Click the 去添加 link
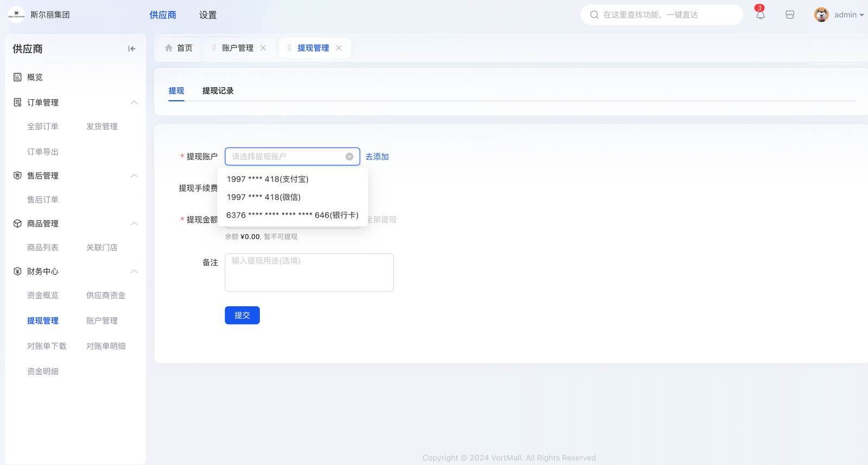Viewport: 868px width, 465px height. [x=377, y=157]
